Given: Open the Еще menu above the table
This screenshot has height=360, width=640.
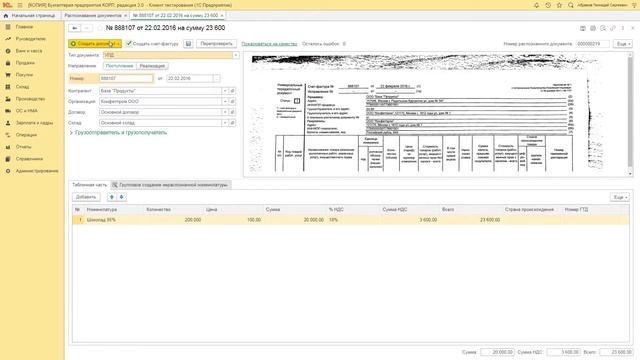Looking at the screenshot, I should pos(620,197).
